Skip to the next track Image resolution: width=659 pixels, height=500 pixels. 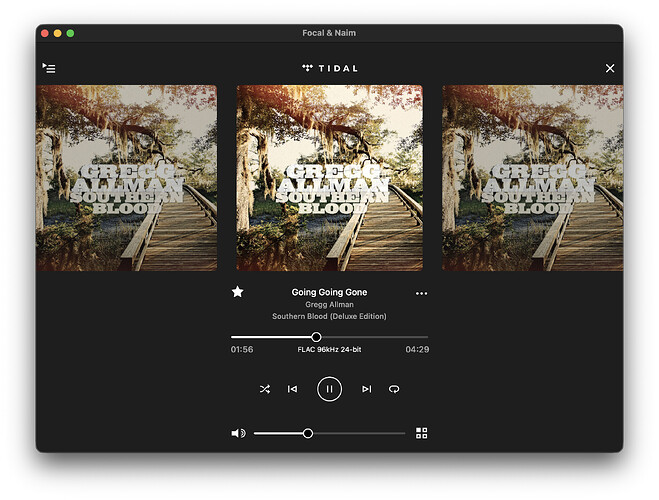tap(366, 389)
